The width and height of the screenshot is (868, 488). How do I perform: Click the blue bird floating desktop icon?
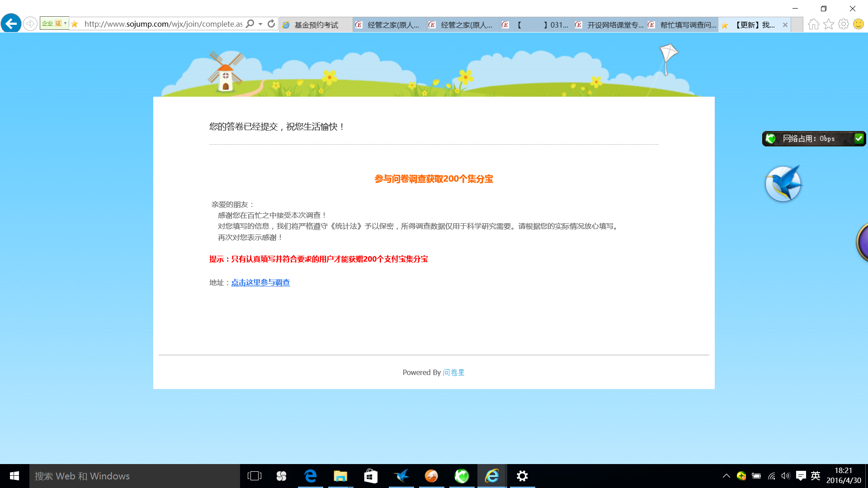tap(783, 183)
